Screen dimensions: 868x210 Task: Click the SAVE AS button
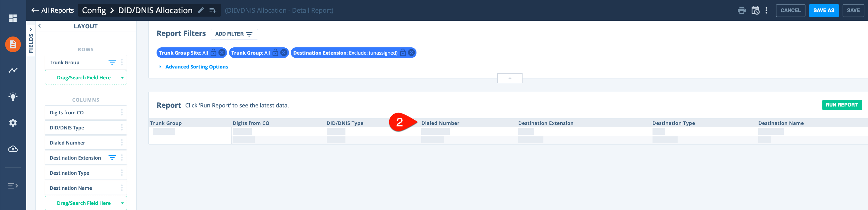824,11
